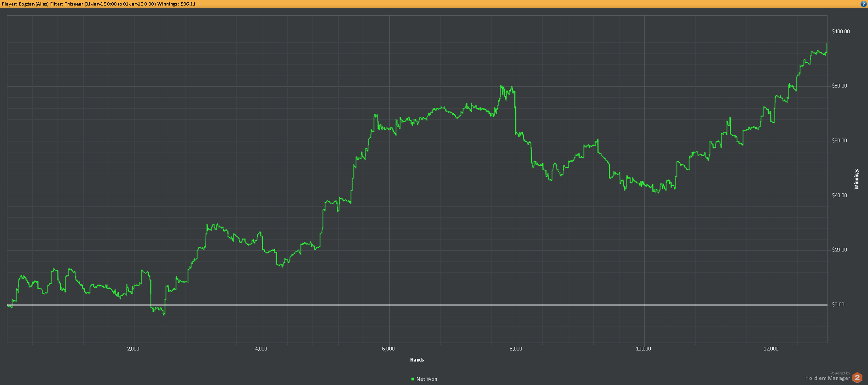The image size is (868, 385).
Task: Click the 10,000 hands axis tick label
Action: tap(643, 349)
